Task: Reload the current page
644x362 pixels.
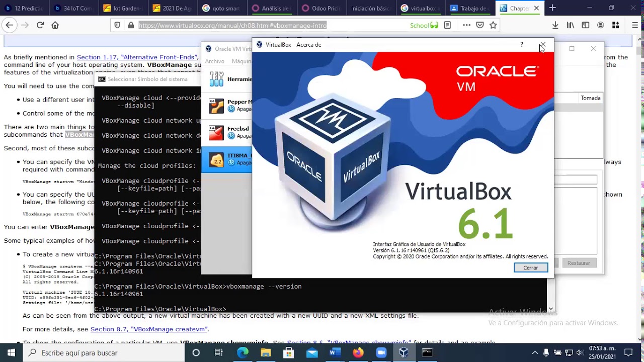Action: tap(40, 25)
